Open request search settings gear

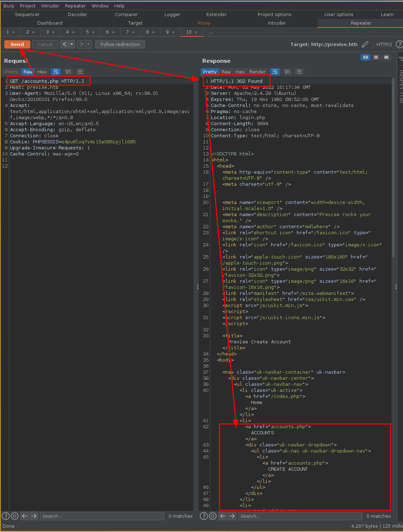click(15, 516)
